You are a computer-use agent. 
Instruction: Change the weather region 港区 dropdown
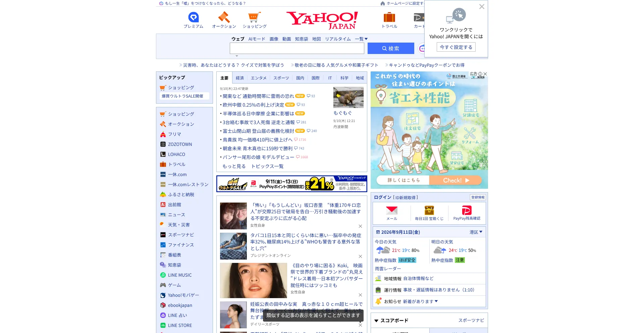tap(476, 232)
